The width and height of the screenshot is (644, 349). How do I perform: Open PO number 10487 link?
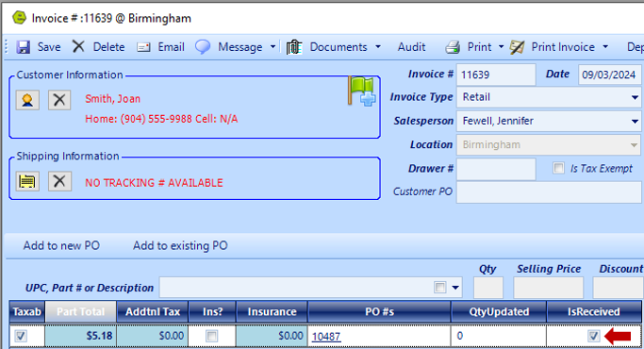point(326,337)
